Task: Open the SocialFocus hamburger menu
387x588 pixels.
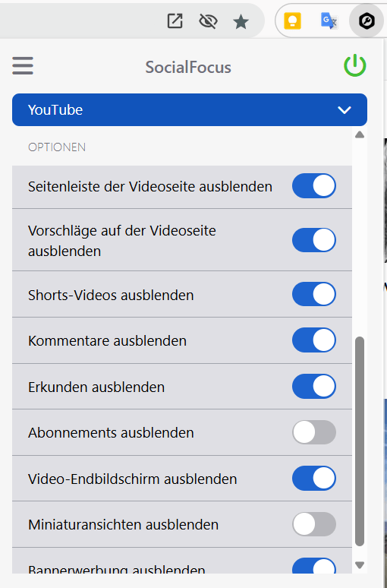Action: click(x=23, y=65)
